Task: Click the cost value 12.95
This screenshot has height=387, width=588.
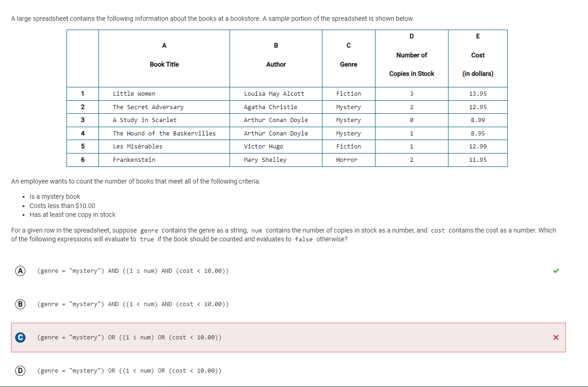Action: click(478, 107)
